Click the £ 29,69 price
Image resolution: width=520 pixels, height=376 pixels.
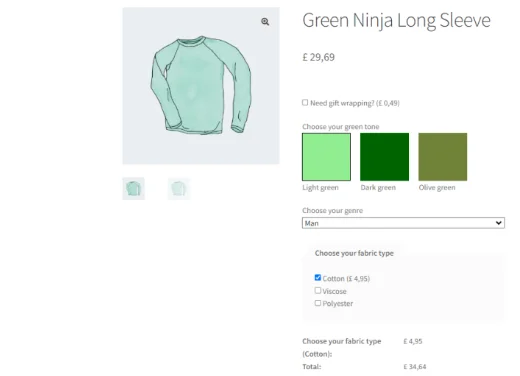coord(318,57)
